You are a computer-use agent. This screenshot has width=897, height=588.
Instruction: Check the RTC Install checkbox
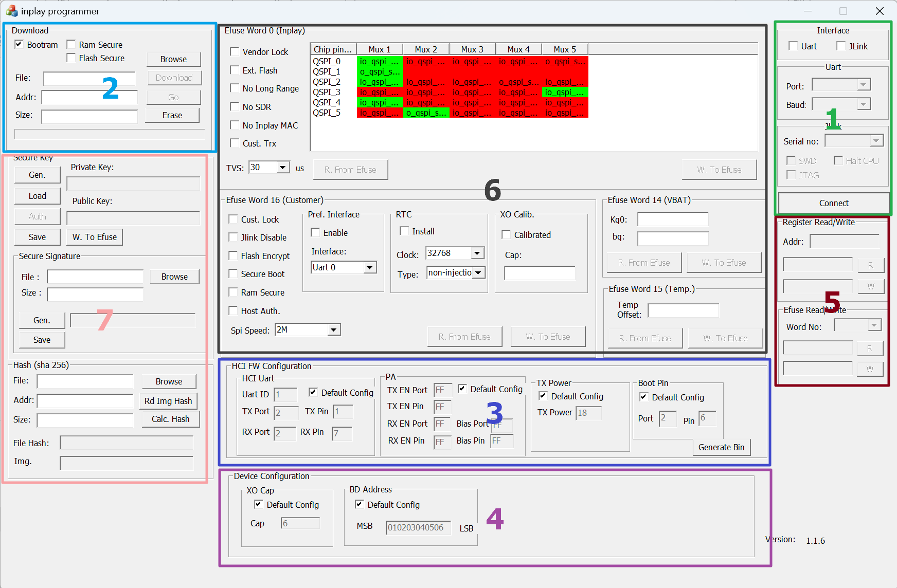pos(404,231)
